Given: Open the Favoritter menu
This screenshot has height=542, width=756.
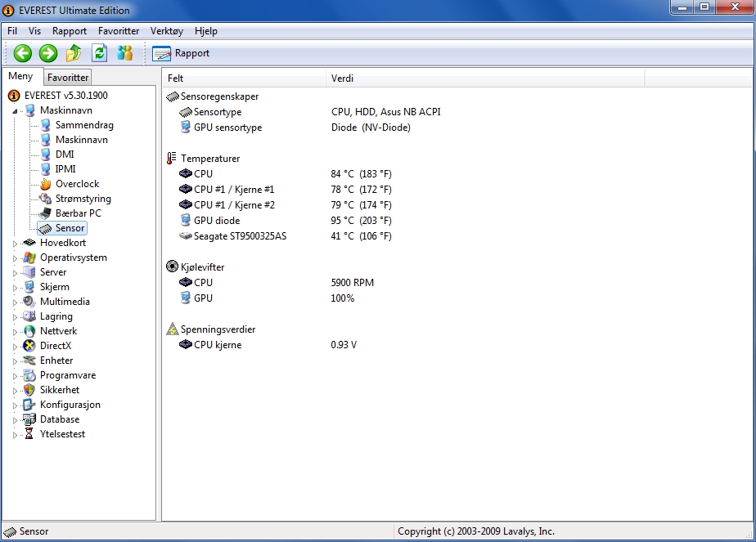Looking at the screenshot, I should pyautogui.click(x=119, y=31).
